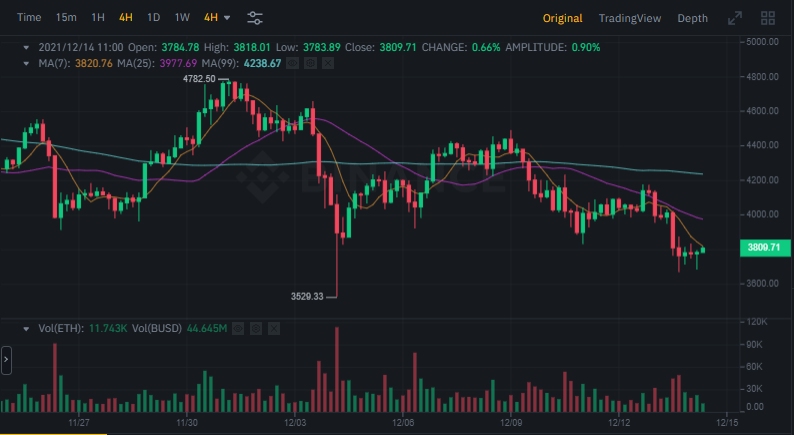Image resolution: width=794 pixels, height=435 pixels.
Task: Select the 1D time interval
Action: 153,18
